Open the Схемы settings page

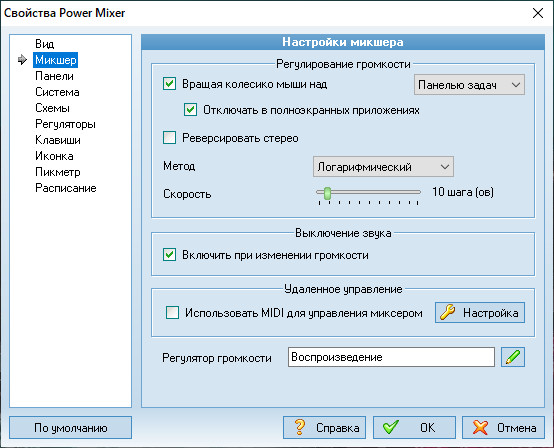pos(52,108)
